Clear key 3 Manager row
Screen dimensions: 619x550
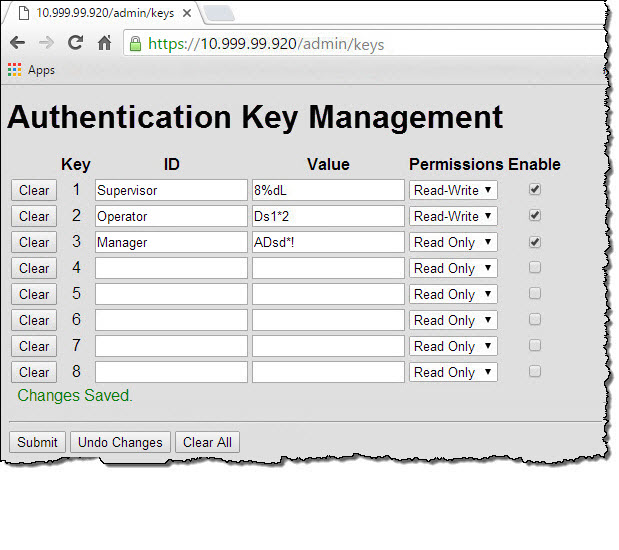(34, 242)
